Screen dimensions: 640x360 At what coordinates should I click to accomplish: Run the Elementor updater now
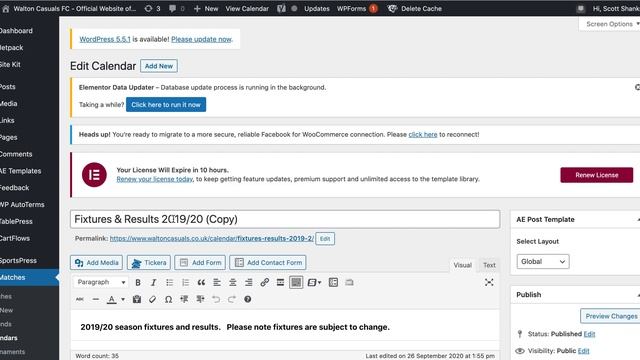(x=166, y=104)
